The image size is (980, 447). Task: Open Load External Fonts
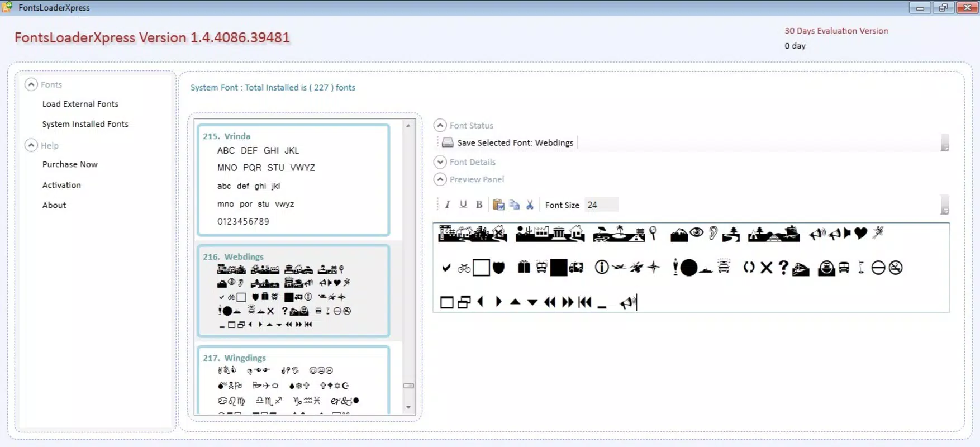[80, 104]
